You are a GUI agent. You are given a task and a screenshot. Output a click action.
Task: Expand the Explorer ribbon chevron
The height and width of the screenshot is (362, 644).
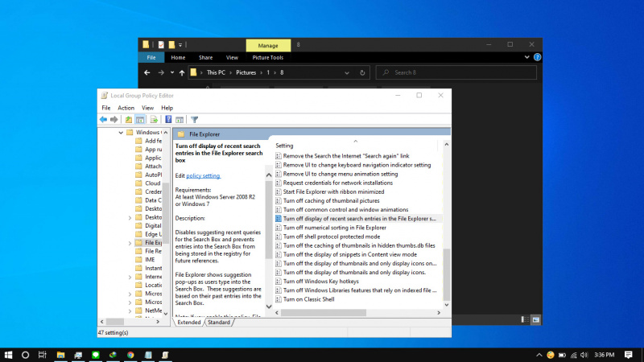[x=527, y=57]
